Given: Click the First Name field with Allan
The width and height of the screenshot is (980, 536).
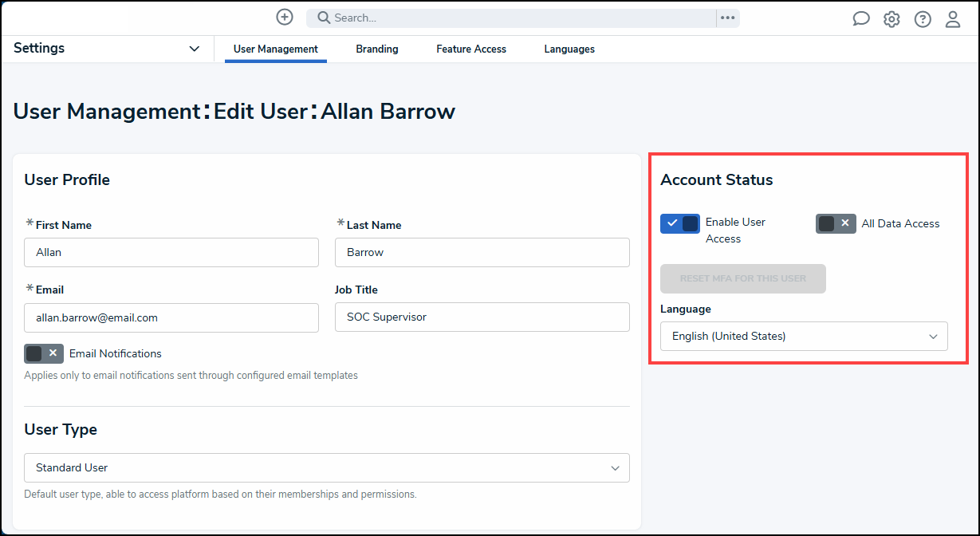Looking at the screenshot, I should coord(171,252).
